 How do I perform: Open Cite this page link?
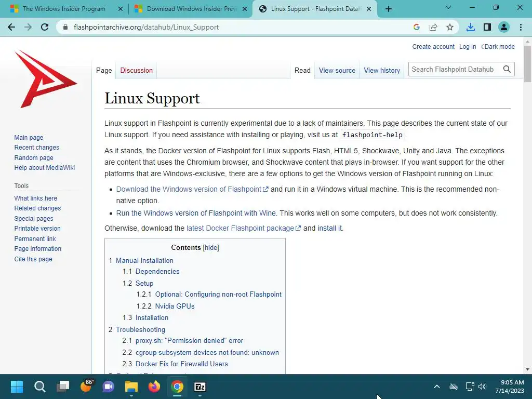pyautogui.click(x=33, y=259)
